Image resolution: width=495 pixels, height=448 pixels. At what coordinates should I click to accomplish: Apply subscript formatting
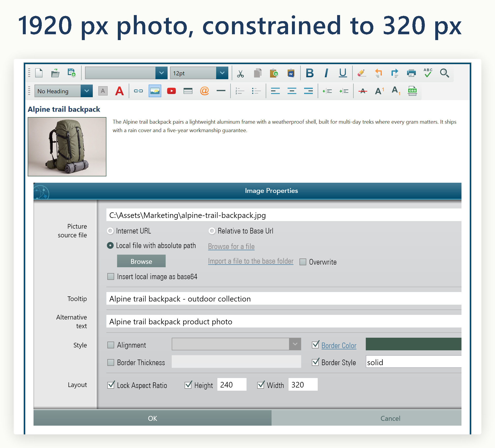click(396, 91)
